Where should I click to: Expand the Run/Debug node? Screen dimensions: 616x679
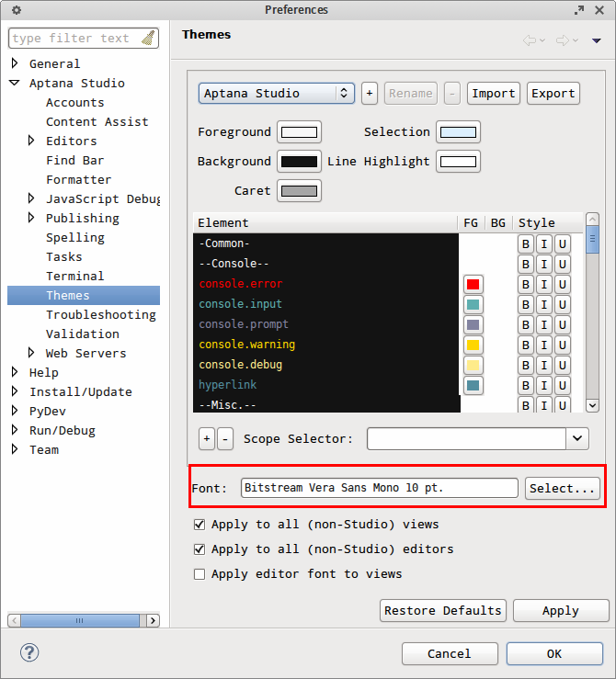(x=15, y=430)
